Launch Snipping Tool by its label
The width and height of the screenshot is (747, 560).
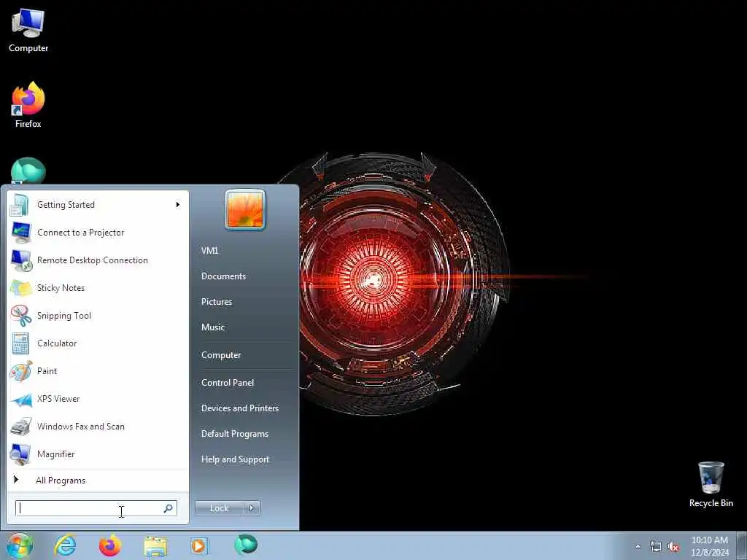click(x=64, y=316)
